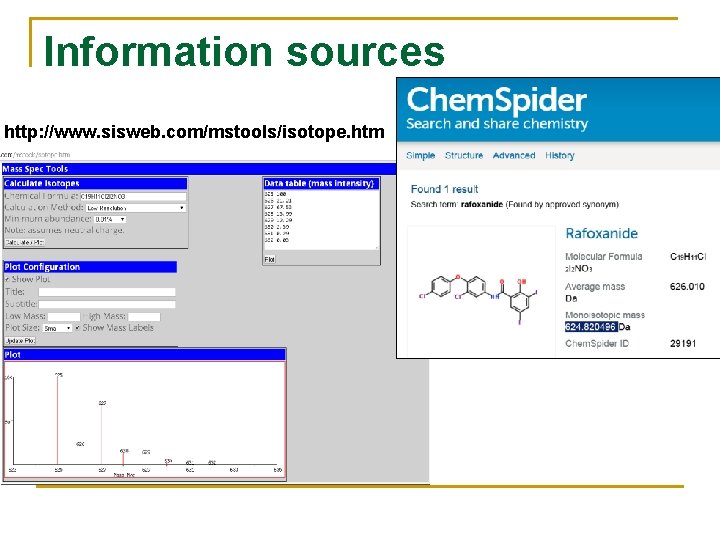Image resolution: width=720 pixels, height=540 pixels.
Task: Click the Subtitle input field
Action: coord(107,304)
